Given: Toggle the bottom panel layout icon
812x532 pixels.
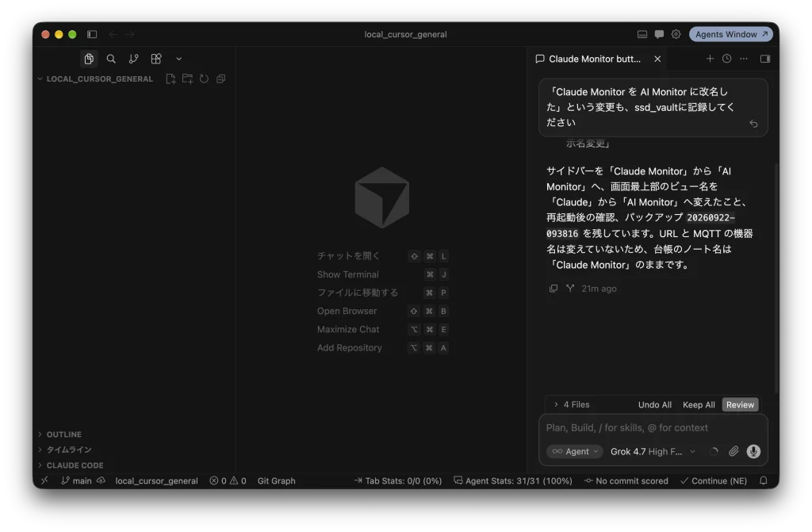Looking at the screenshot, I should [642, 34].
